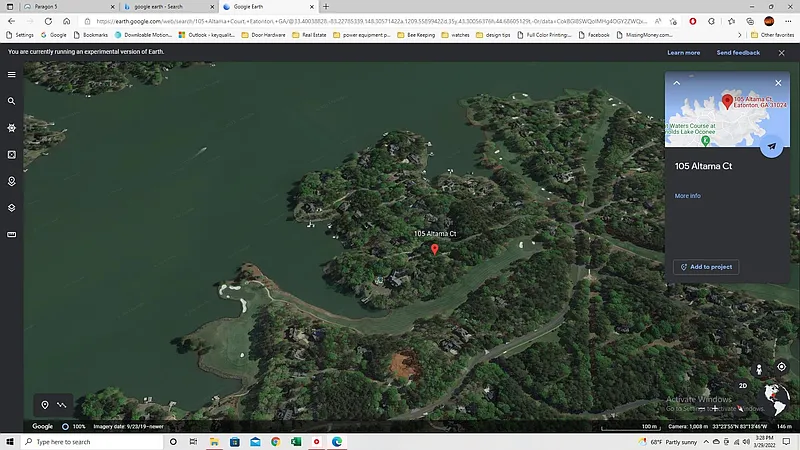Image resolution: width=800 pixels, height=450 pixels.
Task: Click the Send feedback link
Action: pyautogui.click(x=738, y=52)
